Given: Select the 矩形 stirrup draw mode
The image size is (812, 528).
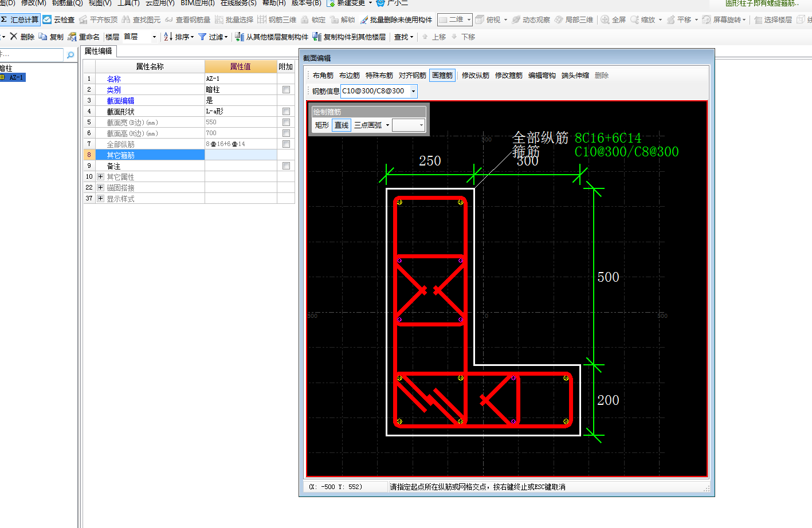Looking at the screenshot, I should (322, 125).
